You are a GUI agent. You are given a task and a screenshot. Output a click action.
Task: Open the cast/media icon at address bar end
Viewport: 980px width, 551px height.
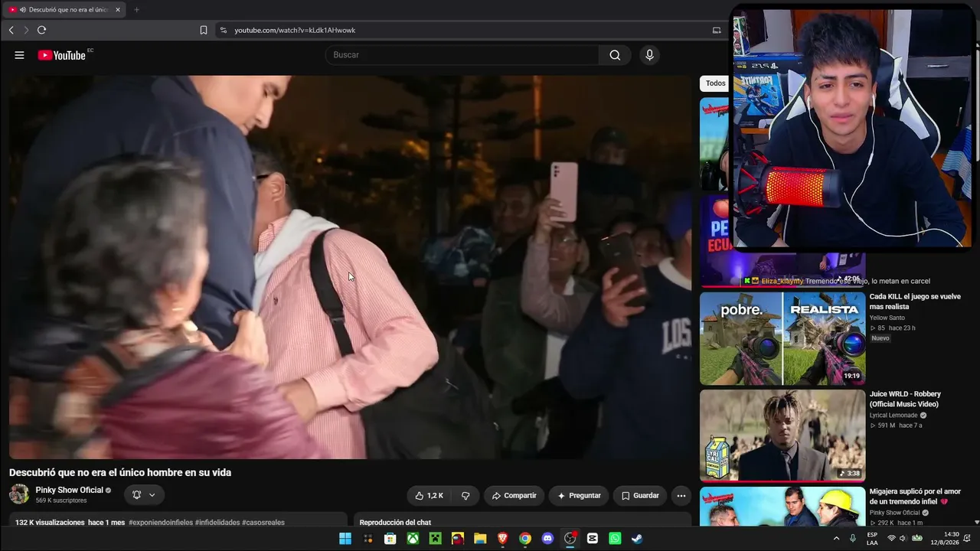coord(717,30)
